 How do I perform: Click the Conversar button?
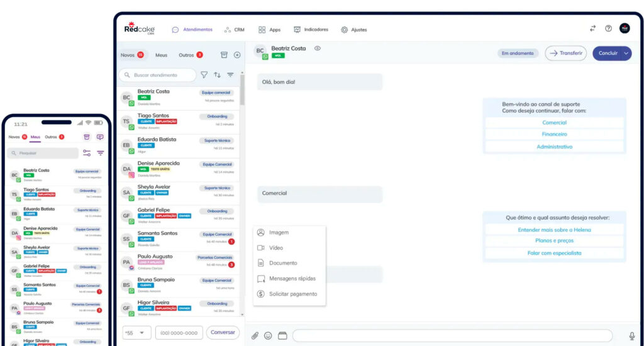click(223, 332)
